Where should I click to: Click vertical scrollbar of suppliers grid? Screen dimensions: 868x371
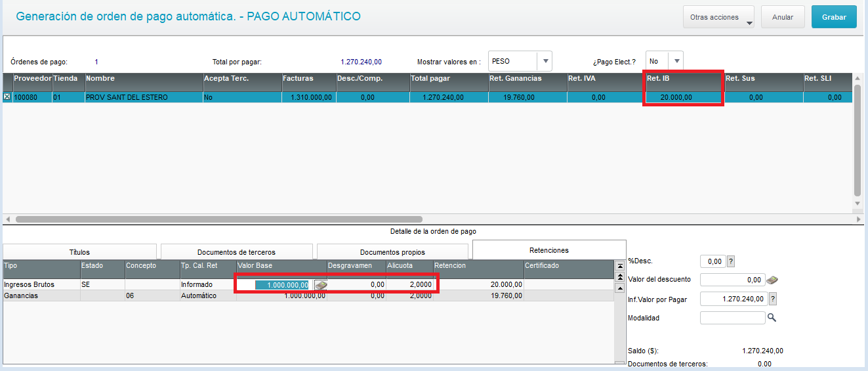pyautogui.click(x=857, y=140)
